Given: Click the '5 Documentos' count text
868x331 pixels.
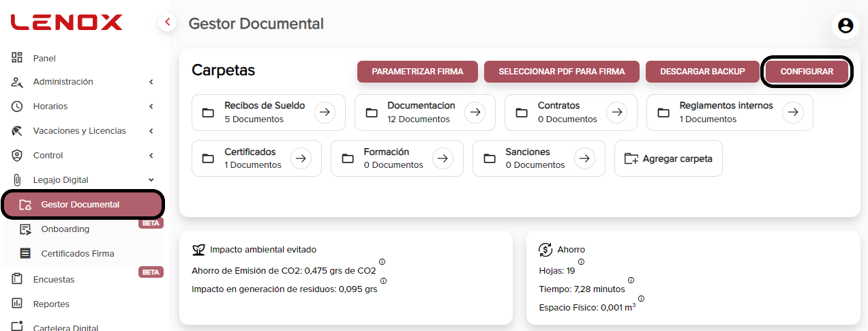Looking at the screenshot, I should [x=254, y=119].
